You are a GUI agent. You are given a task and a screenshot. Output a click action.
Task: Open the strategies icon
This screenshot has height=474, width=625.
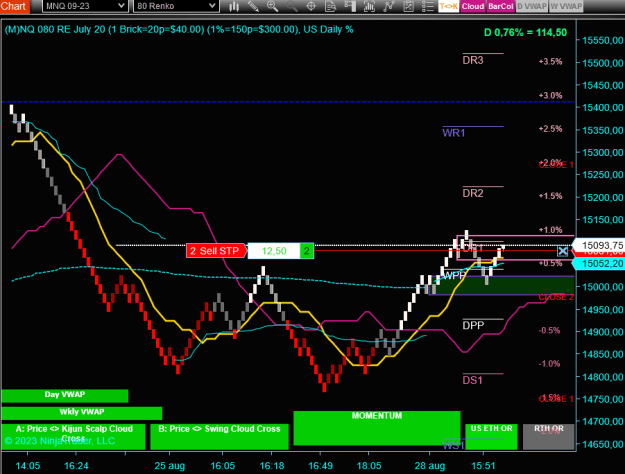pyautogui.click(x=408, y=6)
